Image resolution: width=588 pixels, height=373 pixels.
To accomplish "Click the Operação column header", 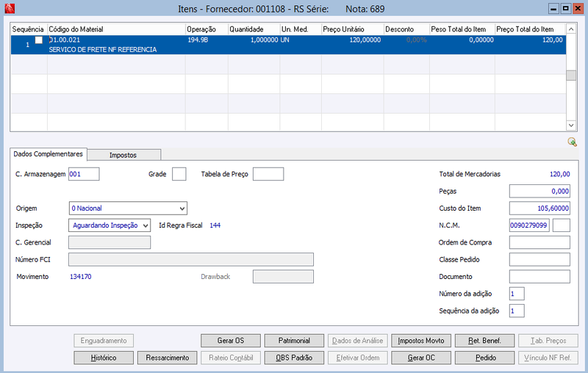I will (x=207, y=29).
